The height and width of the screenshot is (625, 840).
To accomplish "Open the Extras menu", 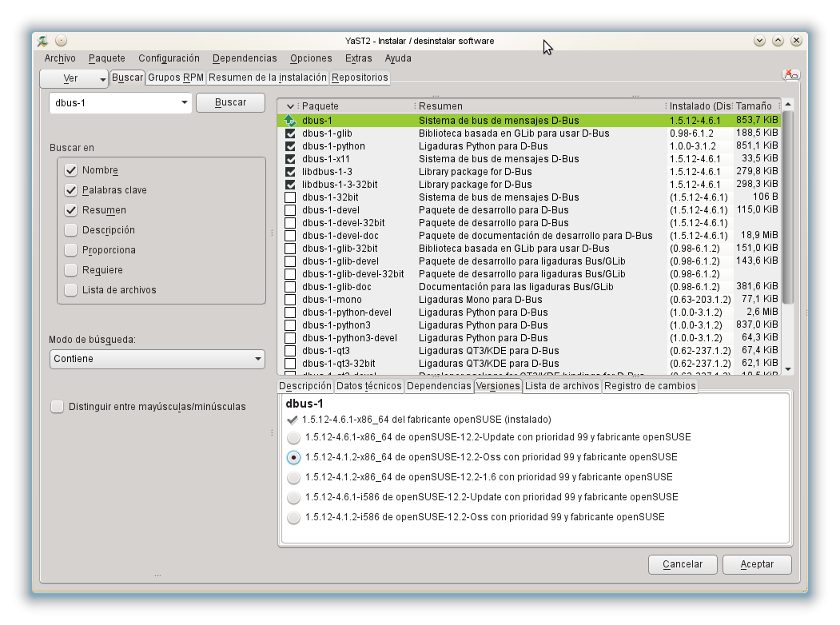I will click(x=358, y=58).
